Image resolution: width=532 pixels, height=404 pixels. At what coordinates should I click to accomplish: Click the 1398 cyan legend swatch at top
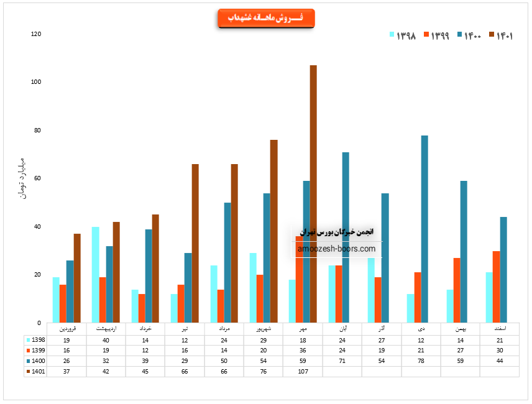(x=392, y=35)
